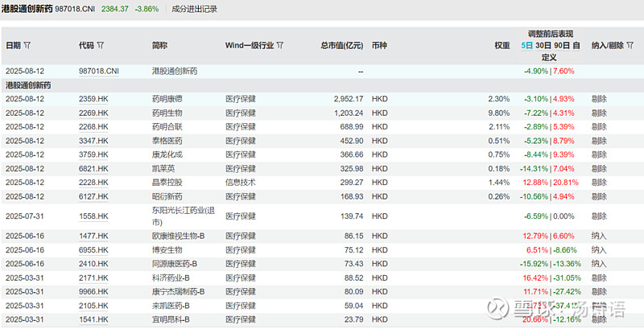This screenshot has width=644, height=329.
Task: Select the 科济药业-B name cell
Action: (x=171, y=278)
